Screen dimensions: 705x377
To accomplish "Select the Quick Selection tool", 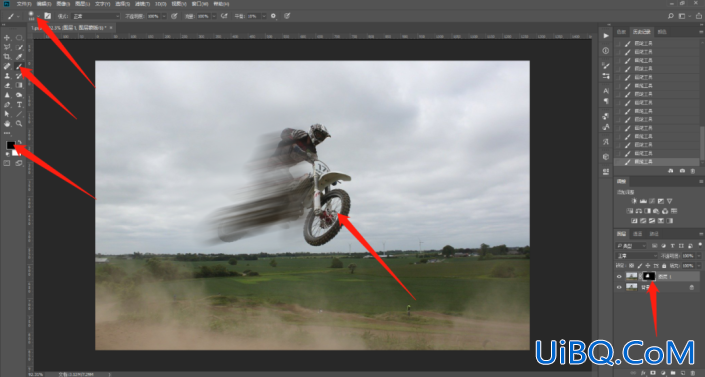I will click(19, 47).
